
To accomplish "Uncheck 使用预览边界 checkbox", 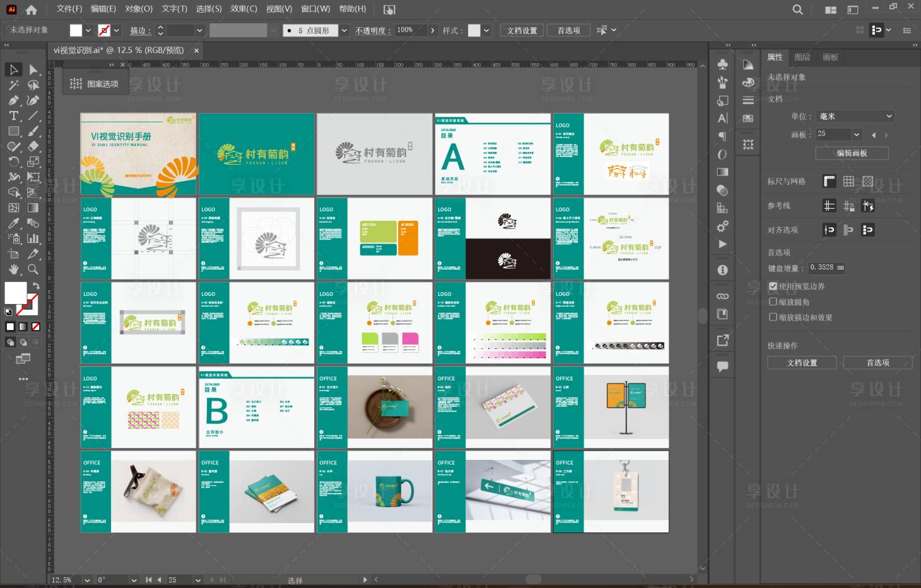I will [x=773, y=286].
